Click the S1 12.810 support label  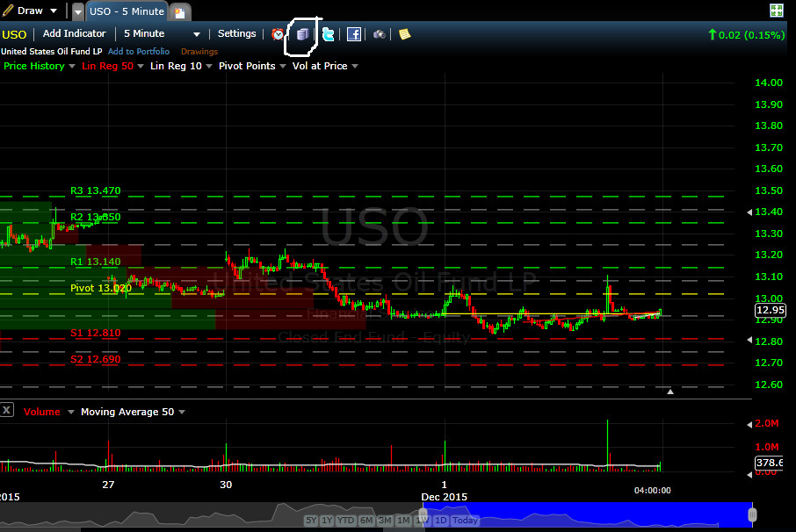tap(96, 333)
